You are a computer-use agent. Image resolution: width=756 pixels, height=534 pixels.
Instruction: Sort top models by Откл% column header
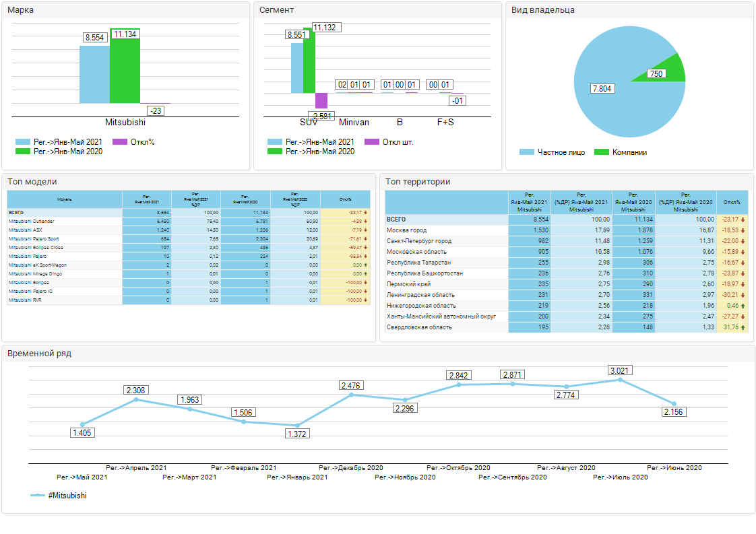345,199
